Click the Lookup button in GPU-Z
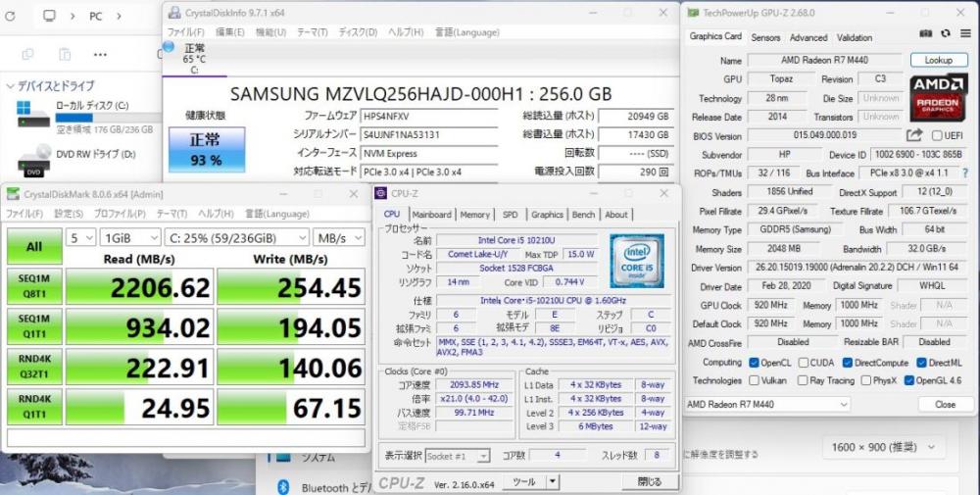 [x=938, y=60]
